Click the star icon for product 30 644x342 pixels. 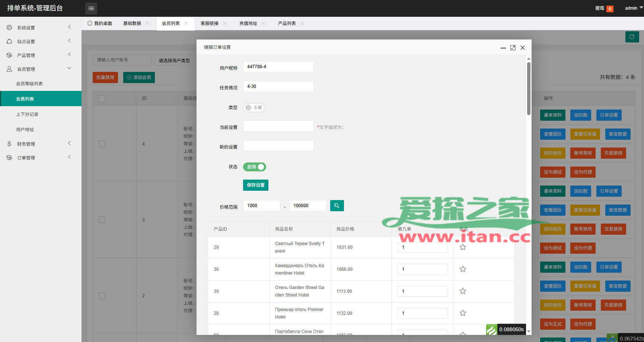click(x=463, y=291)
